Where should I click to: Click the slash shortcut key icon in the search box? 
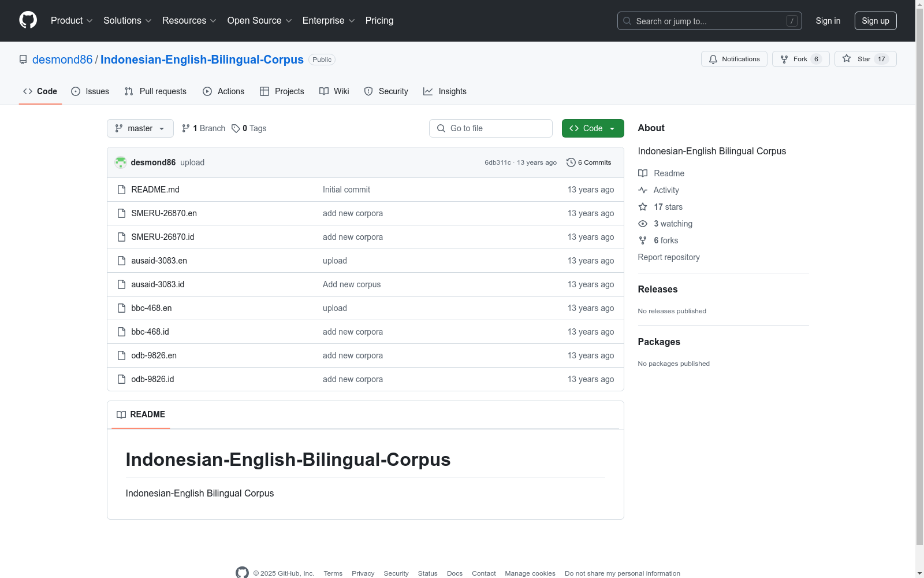[x=792, y=21]
